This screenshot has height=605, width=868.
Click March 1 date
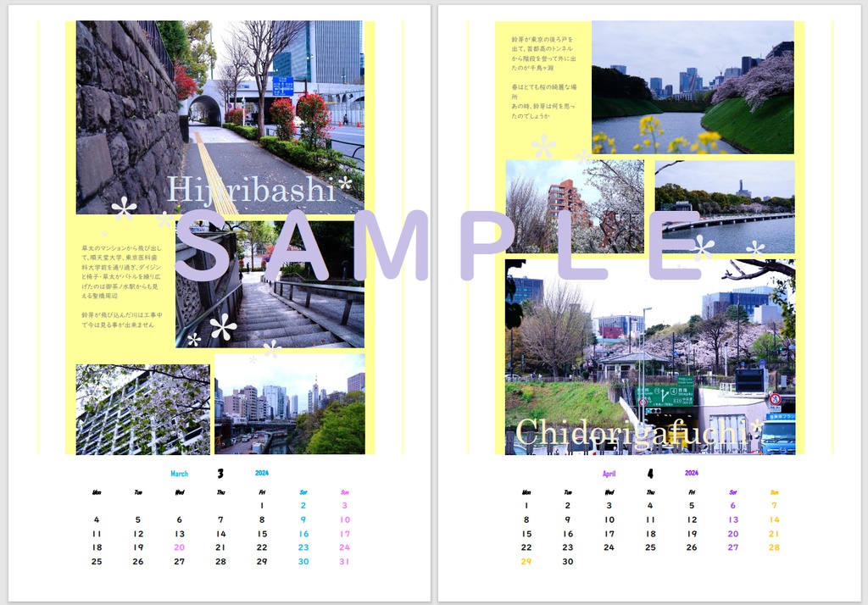tap(262, 505)
